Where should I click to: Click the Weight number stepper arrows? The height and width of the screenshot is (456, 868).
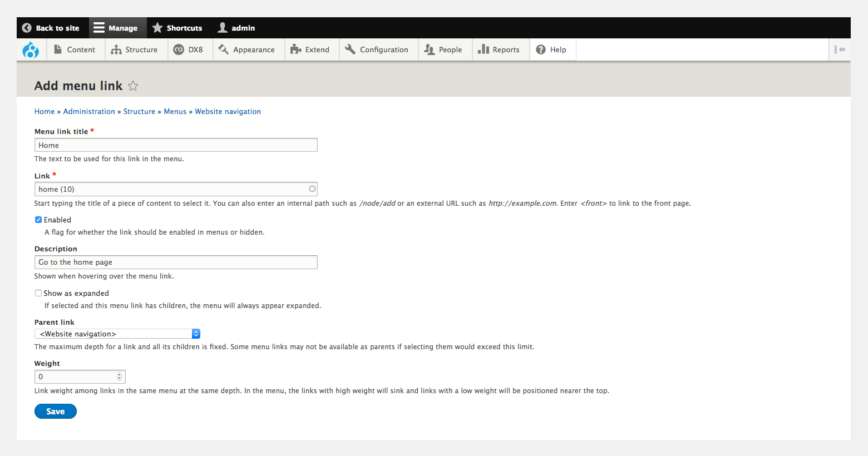click(x=119, y=376)
